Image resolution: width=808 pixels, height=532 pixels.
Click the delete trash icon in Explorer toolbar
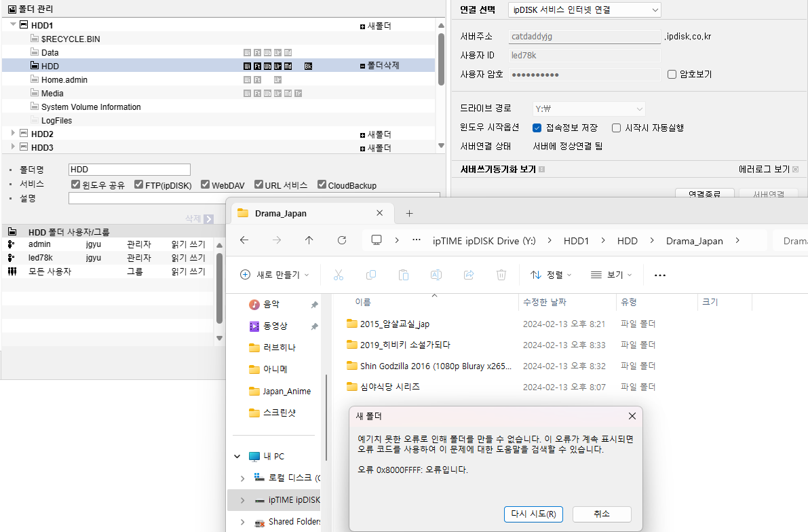coord(501,275)
